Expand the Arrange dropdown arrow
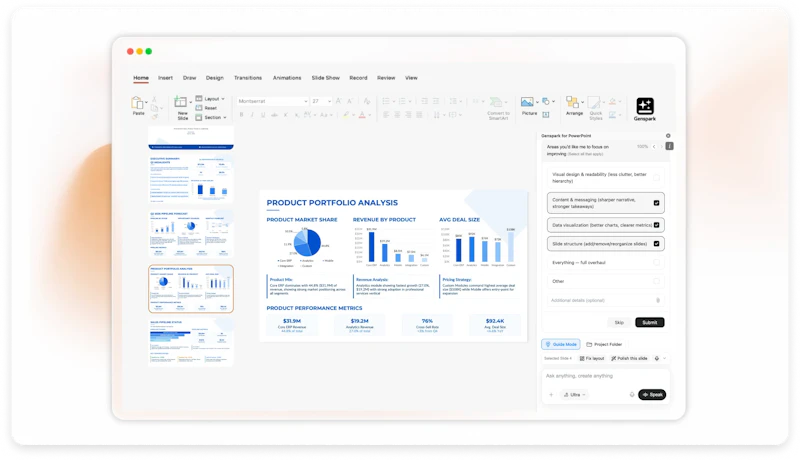 582,101
